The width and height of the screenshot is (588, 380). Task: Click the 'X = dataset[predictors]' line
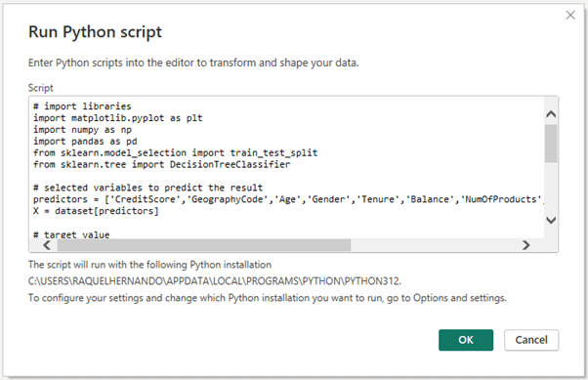pos(96,211)
